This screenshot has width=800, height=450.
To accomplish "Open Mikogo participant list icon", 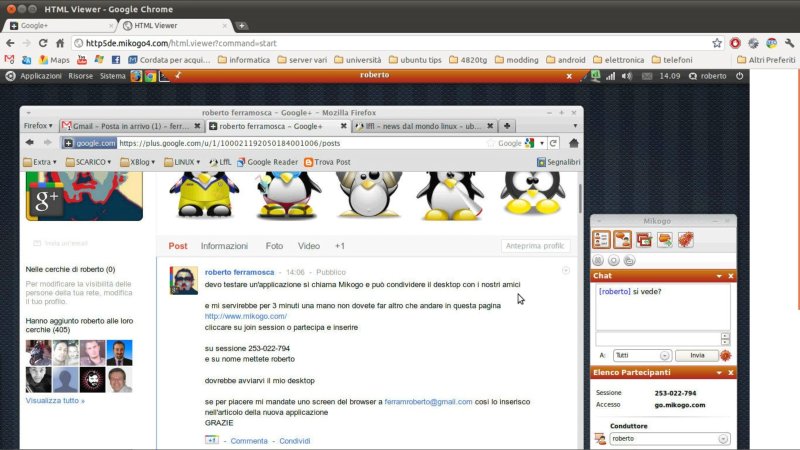I will point(602,239).
